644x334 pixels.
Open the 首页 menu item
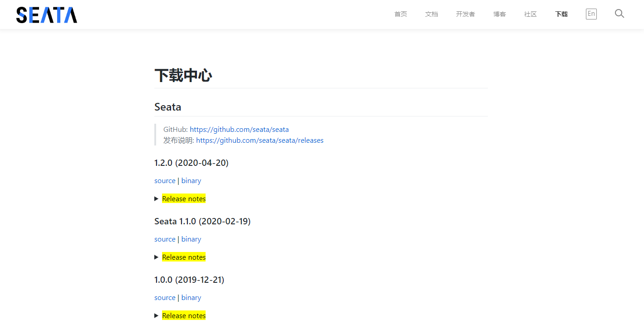tap(400, 14)
